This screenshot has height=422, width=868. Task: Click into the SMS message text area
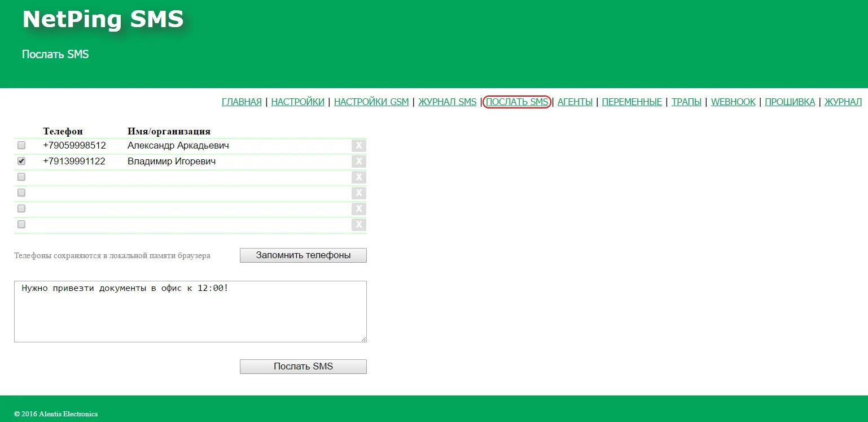(190, 311)
